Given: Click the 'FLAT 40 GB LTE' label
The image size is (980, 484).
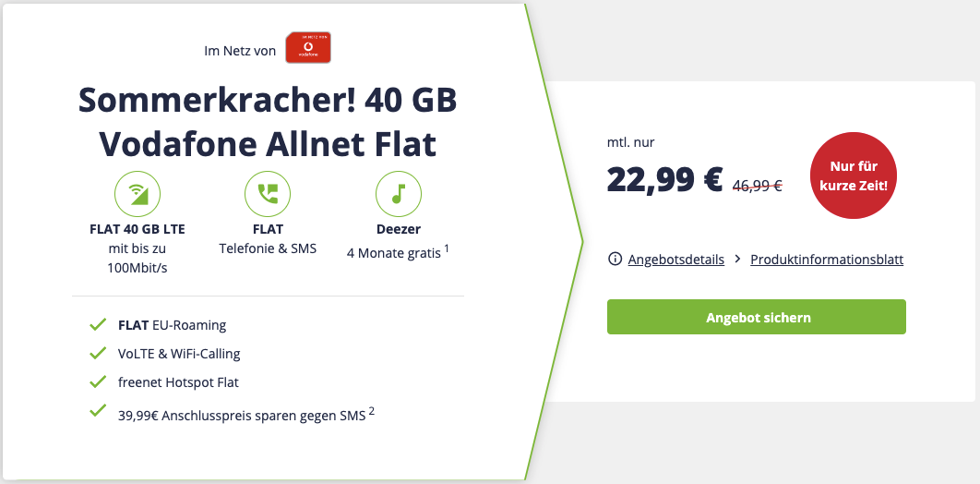Looking at the screenshot, I should click(x=137, y=229).
